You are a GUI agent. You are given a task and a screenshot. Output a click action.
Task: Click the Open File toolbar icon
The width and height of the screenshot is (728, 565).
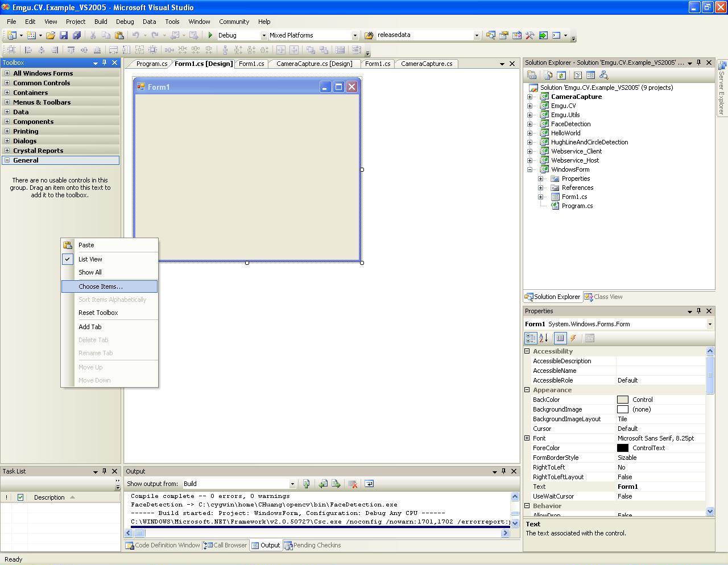(x=51, y=35)
